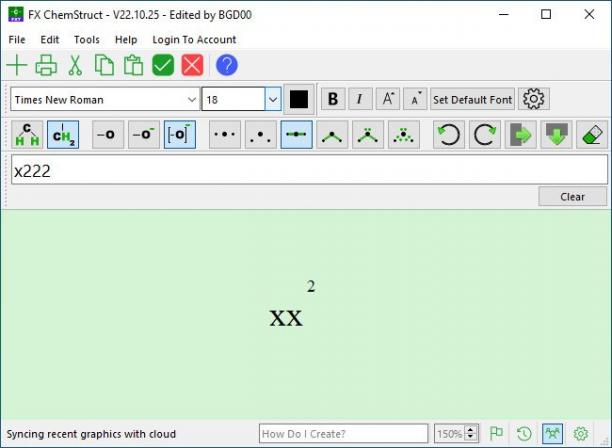Click the scissors Cut icon

pos(75,65)
